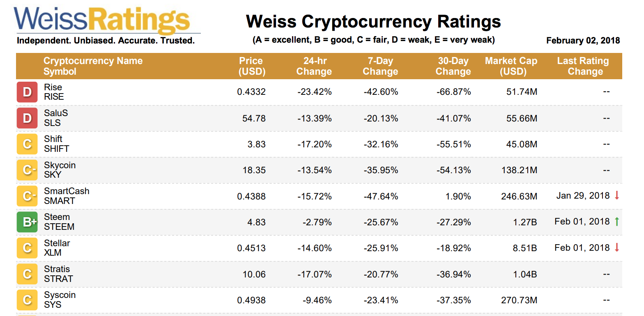This screenshot has height=316, width=644.
Task: Select the C rating badge for Shift
Action: (27, 144)
